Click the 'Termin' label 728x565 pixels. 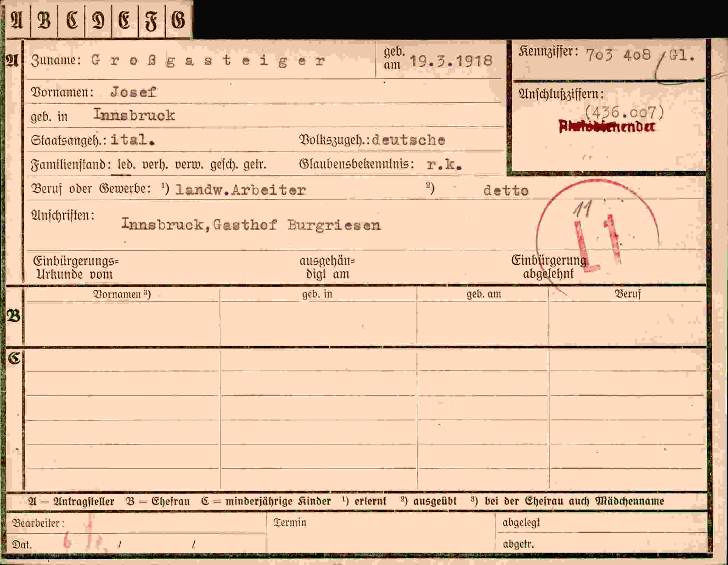[x=289, y=522]
